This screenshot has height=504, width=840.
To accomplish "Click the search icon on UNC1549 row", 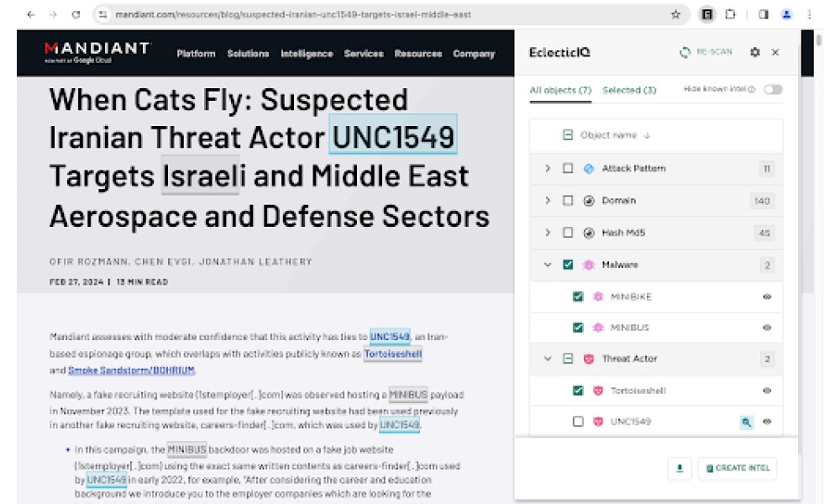I will click(746, 422).
